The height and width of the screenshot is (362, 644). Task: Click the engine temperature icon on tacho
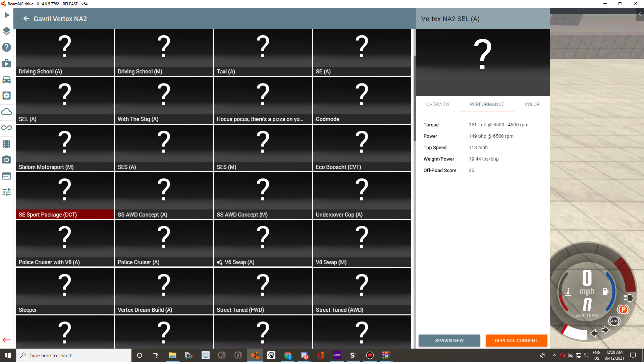pyautogui.click(x=568, y=292)
